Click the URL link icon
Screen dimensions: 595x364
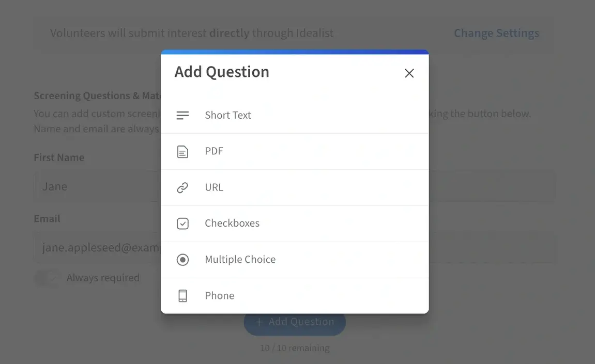(x=182, y=187)
